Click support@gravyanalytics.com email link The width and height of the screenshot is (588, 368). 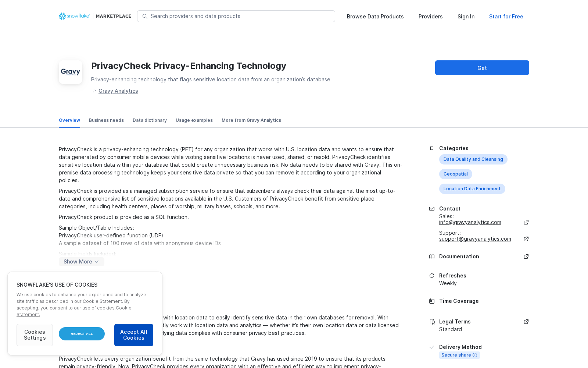(x=475, y=239)
